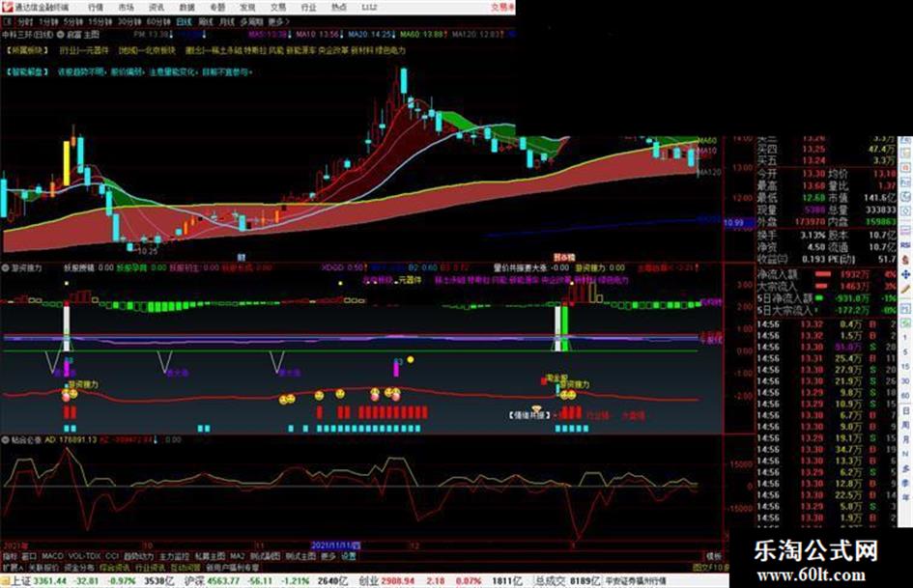Switch indicator to CCI
The width and height of the screenshot is (913, 588).
click(112, 556)
